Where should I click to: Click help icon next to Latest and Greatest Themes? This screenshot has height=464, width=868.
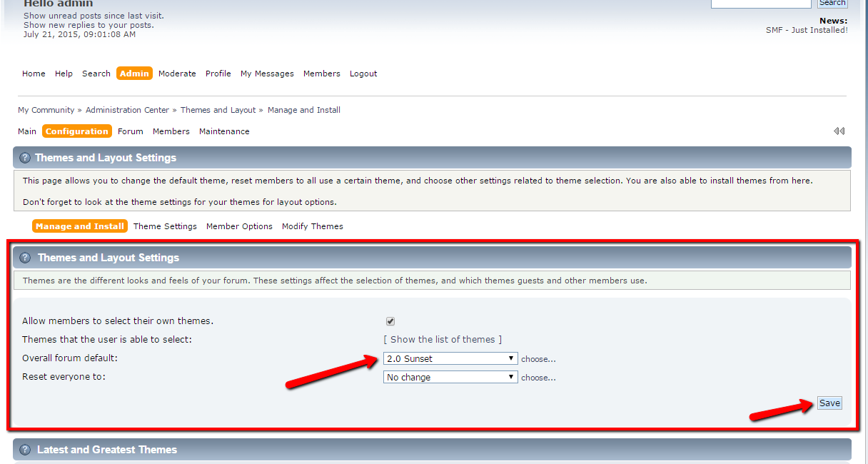click(x=25, y=450)
